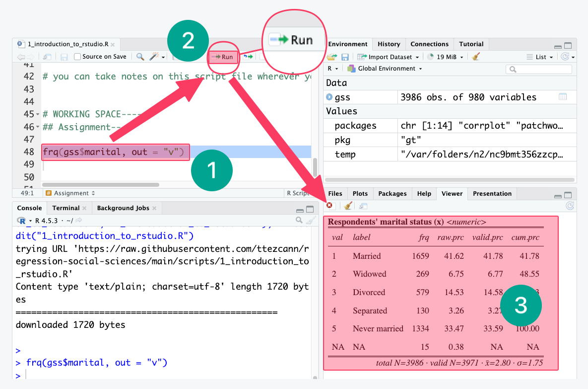Switch to the Packages tab
The width and height of the screenshot is (588, 389).
(392, 193)
